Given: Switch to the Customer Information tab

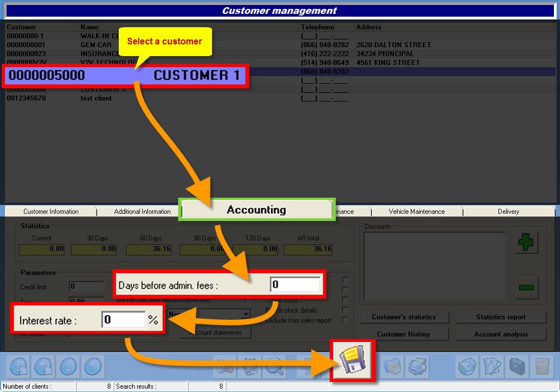Looking at the screenshot, I should coord(51,212).
